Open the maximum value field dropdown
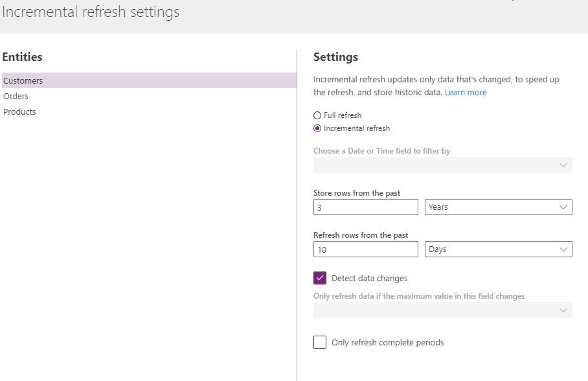 tap(442, 310)
